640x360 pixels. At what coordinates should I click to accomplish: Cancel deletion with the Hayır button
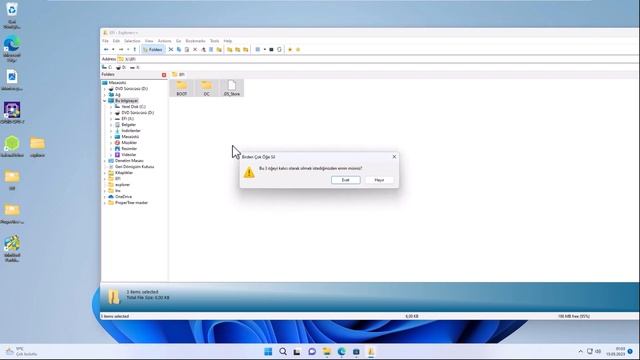coord(379,180)
